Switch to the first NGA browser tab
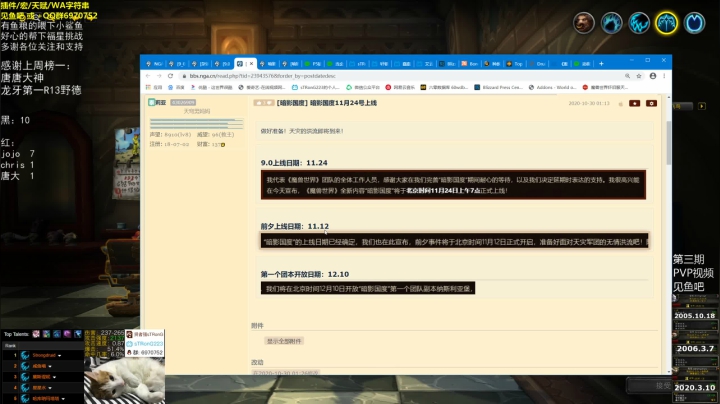 pos(154,64)
